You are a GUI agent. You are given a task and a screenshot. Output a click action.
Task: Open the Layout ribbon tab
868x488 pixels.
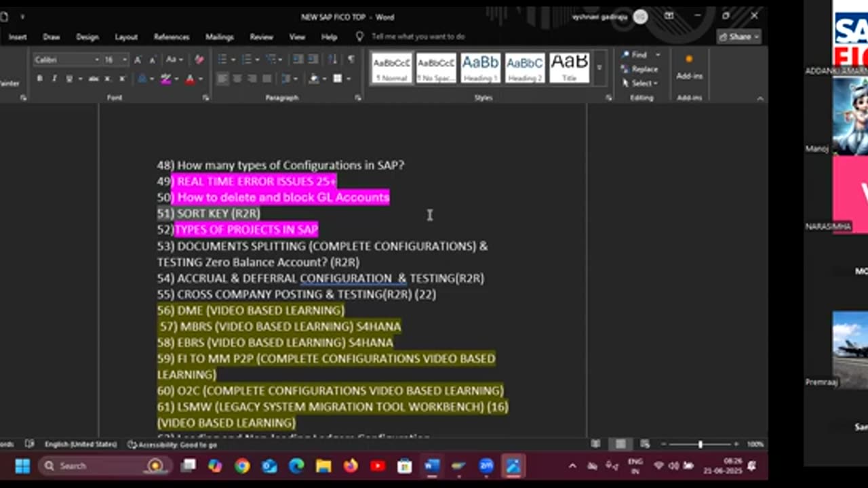pyautogui.click(x=125, y=37)
